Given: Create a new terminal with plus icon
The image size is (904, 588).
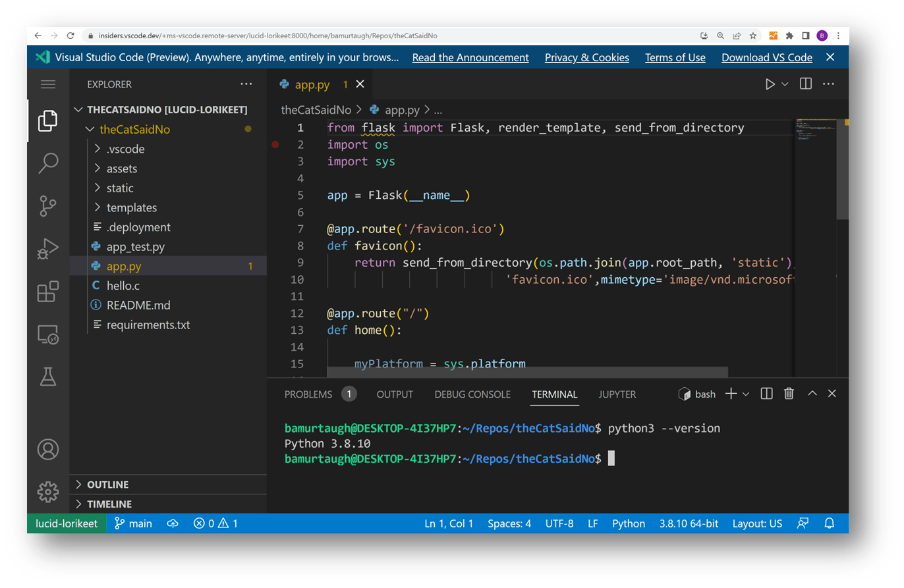Looking at the screenshot, I should pos(731,394).
